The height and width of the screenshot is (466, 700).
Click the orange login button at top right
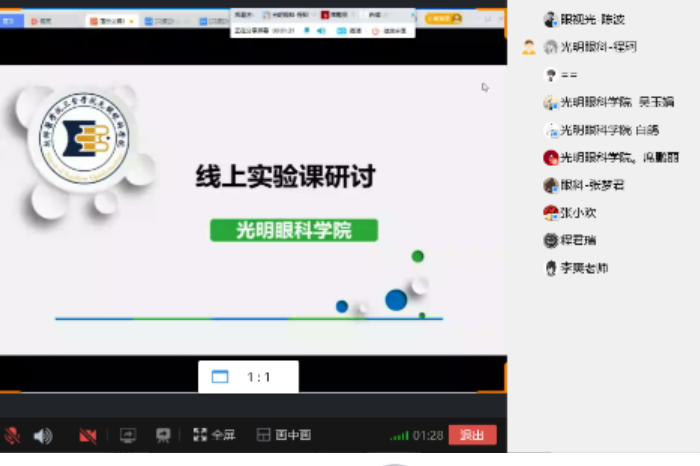click(x=443, y=18)
